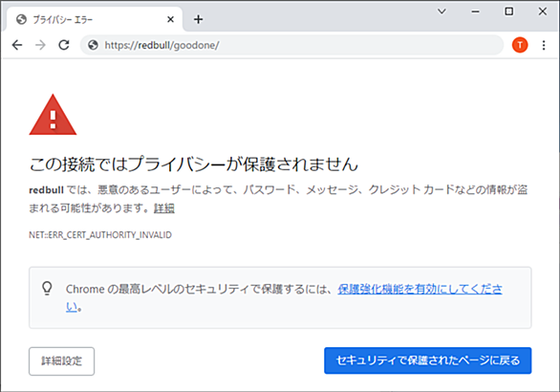Click the NET::ERR_CERT_AUTHORITY_INVALID error code
560x392 pixels.
[x=100, y=235]
